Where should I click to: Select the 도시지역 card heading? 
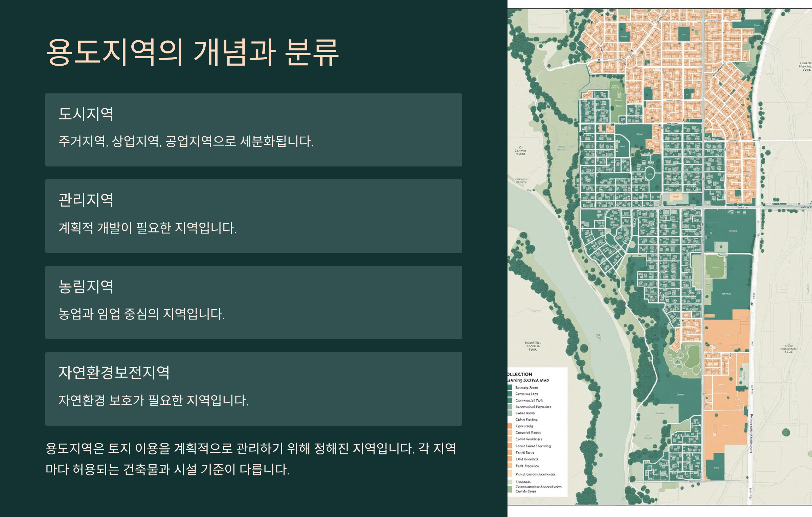point(86,114)
